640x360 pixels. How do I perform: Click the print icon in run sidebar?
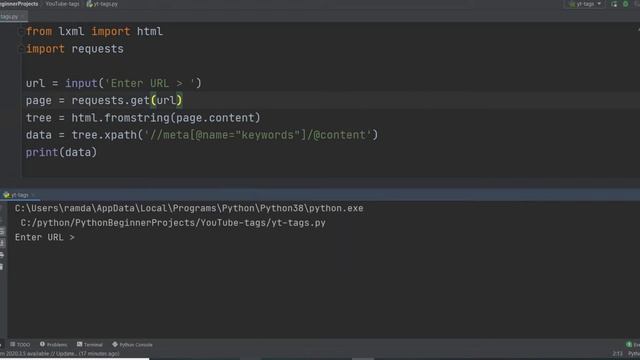(2, 255)
